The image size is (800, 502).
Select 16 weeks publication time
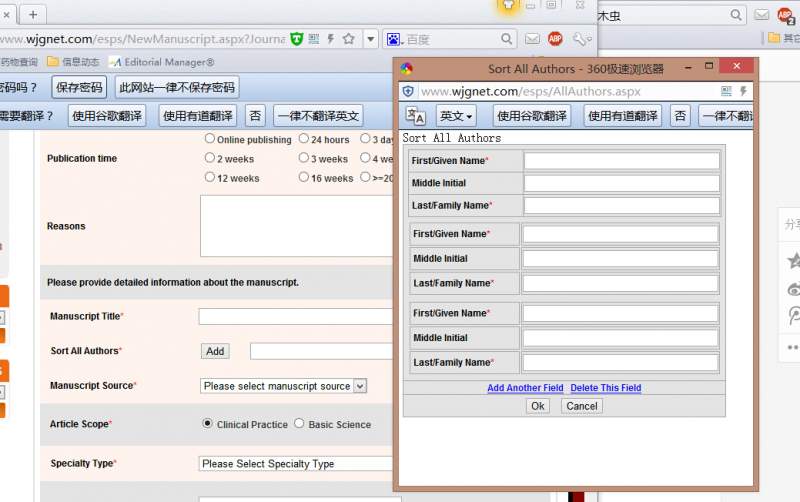[304, 178]
